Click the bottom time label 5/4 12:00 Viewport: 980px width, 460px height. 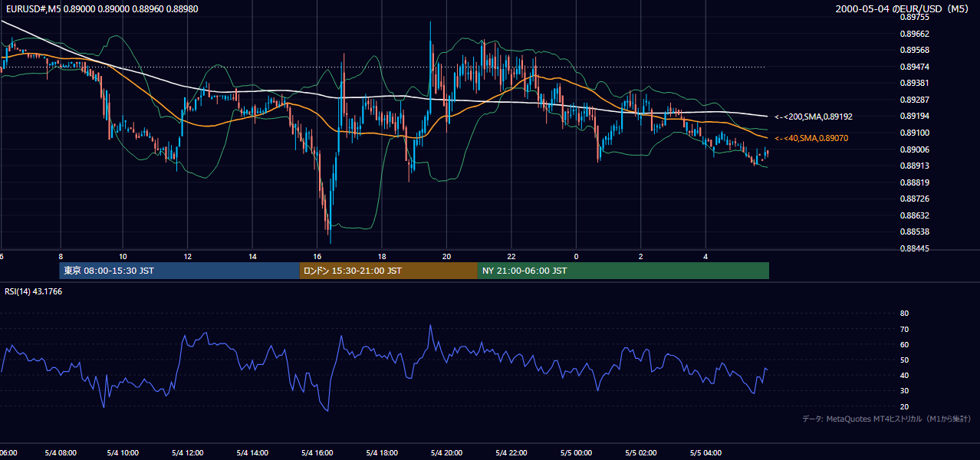click(188, 453)
